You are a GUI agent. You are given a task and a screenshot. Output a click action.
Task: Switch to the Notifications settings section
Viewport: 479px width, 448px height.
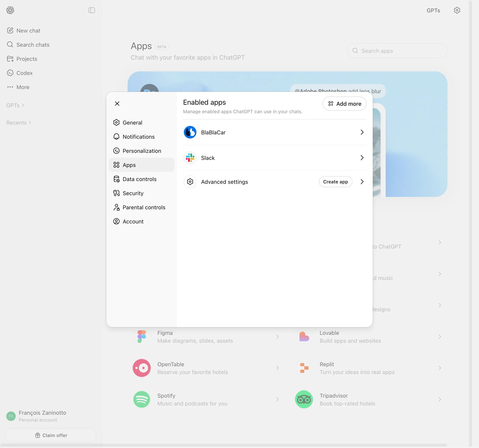click(139, 137)
